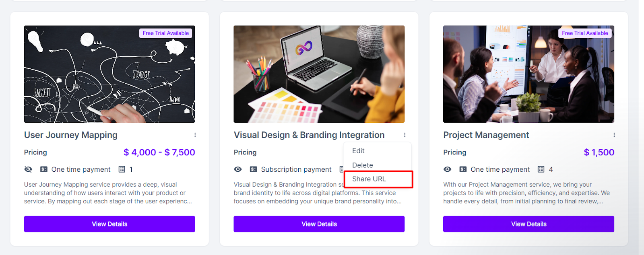Image resolution: width=644 pixels, height=255 pixels.
Task: Toggle hidden eye icon on User Journey Mapping
Action: (28, 169)
